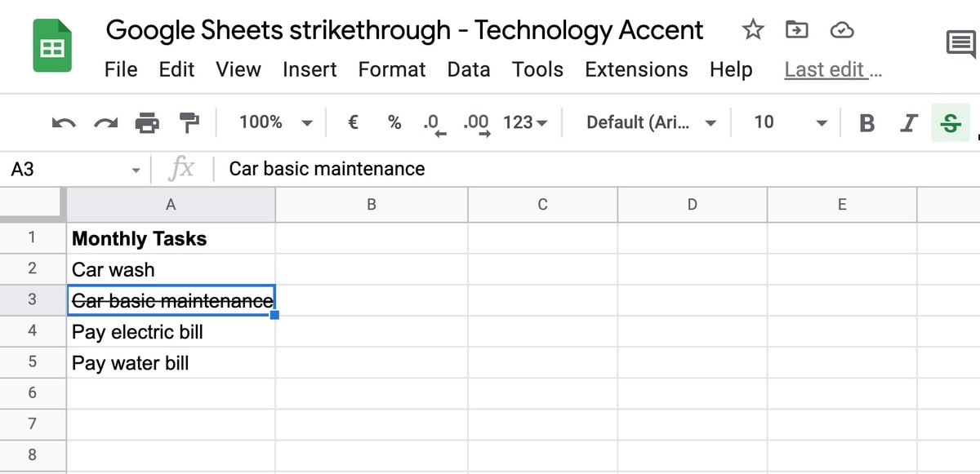This screenshot has height=474, width=980.
Task: Select row 3 header
Action: pos(33,300)
